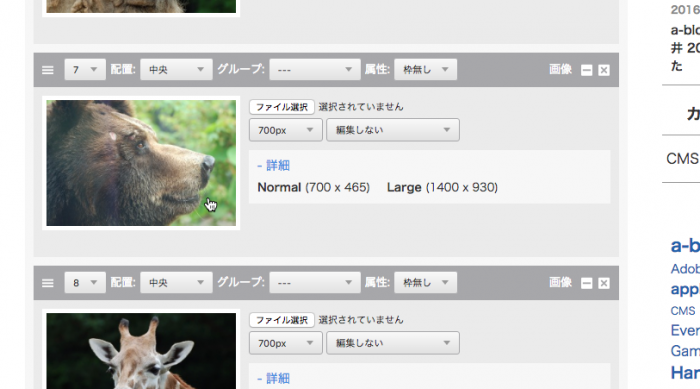Remove image unit 8 with X icon
Viewport: 700px width, 389px height.
604,283
